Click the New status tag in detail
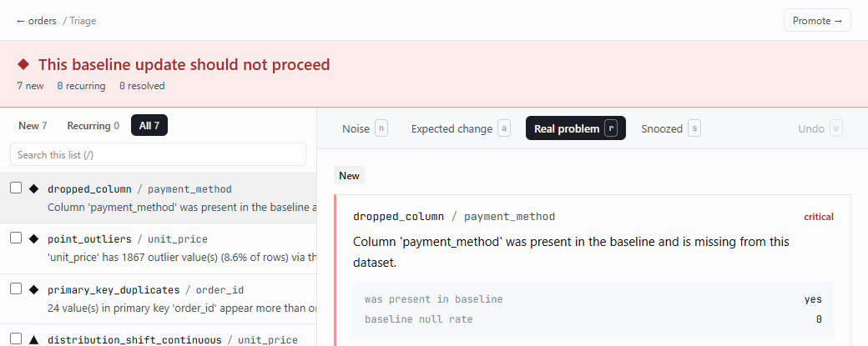This screenshot has width=868, height=346. 350,176
